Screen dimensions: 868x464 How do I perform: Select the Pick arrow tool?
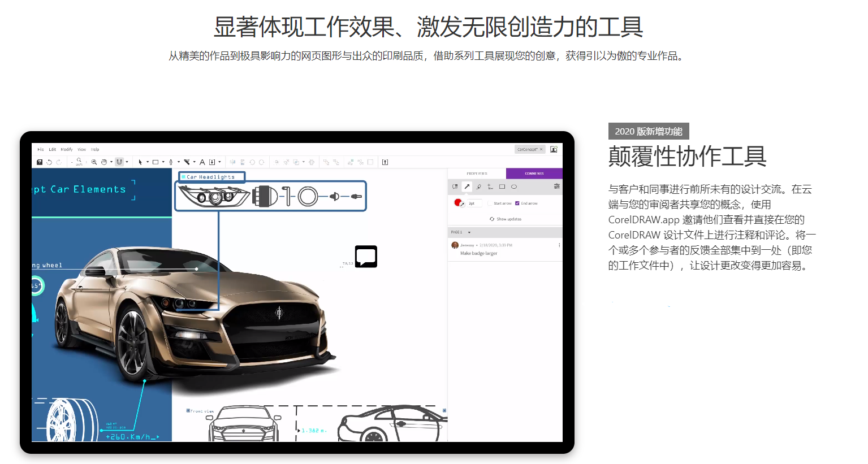pyautogui.click(x=140, y=162)
